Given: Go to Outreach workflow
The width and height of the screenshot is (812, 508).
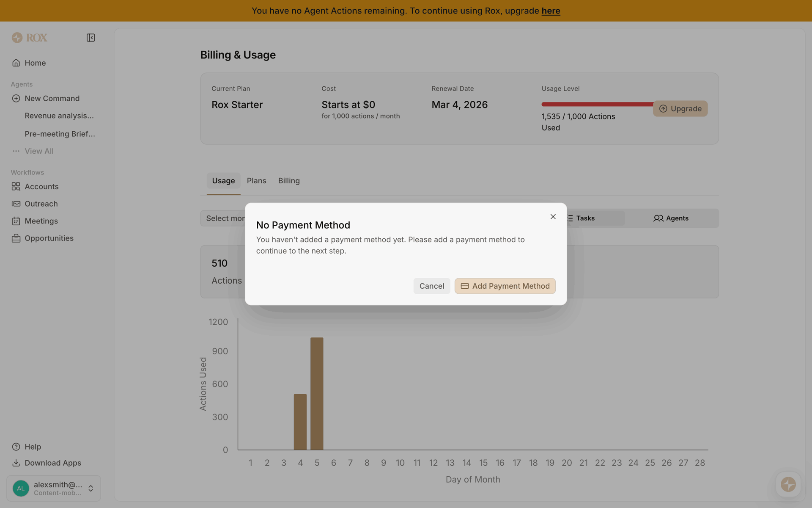Looking at the screenshot, I should coord(41,204).
